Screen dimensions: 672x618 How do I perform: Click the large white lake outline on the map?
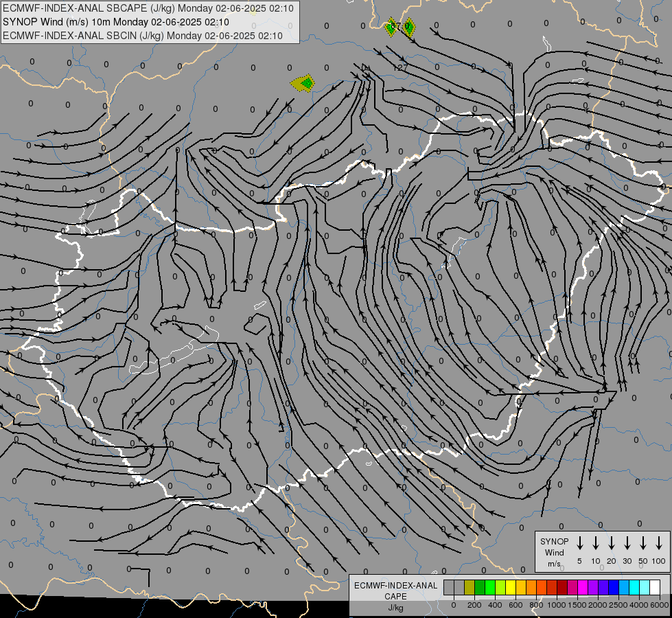[x=174, y=352]
